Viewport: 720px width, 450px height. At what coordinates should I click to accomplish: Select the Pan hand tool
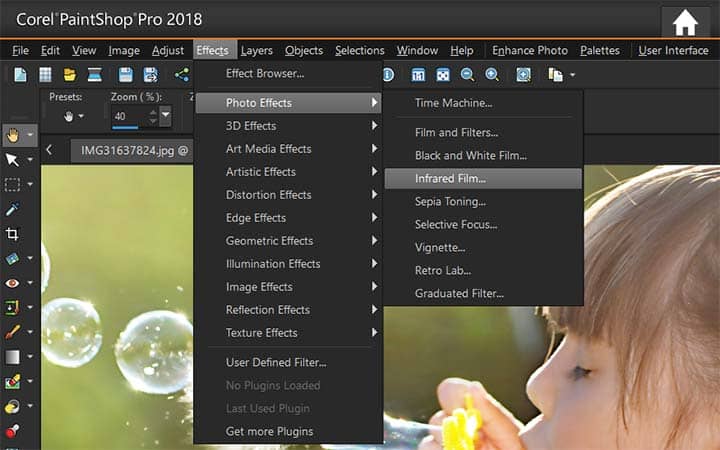[13, 135]
